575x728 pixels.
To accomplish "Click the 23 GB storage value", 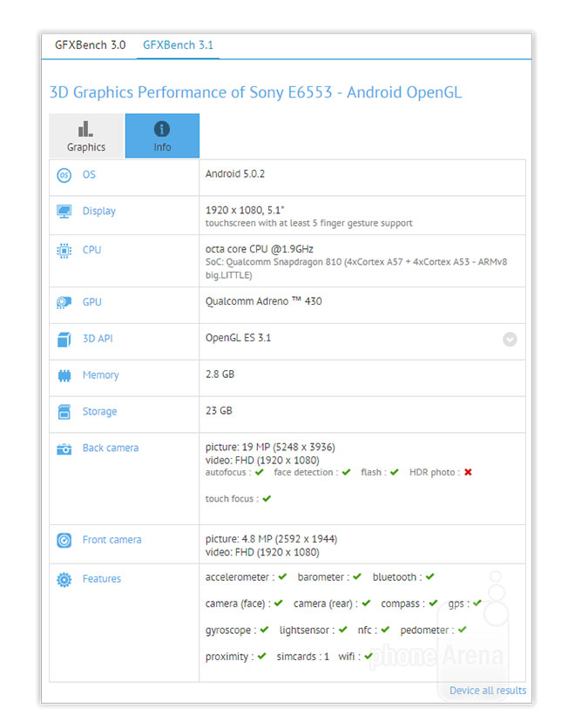I will coord(219,411).
